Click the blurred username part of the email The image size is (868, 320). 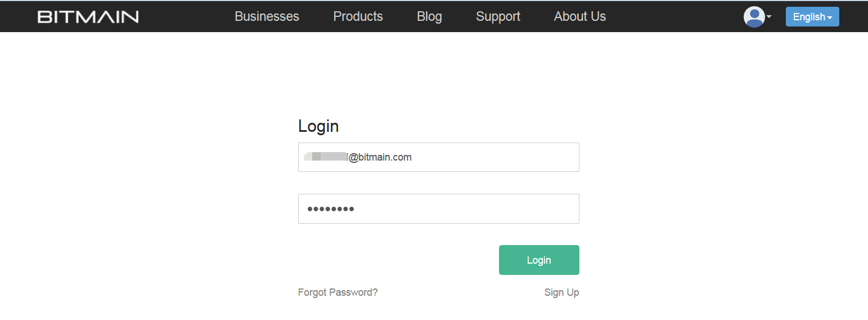[x=325, y=157]
